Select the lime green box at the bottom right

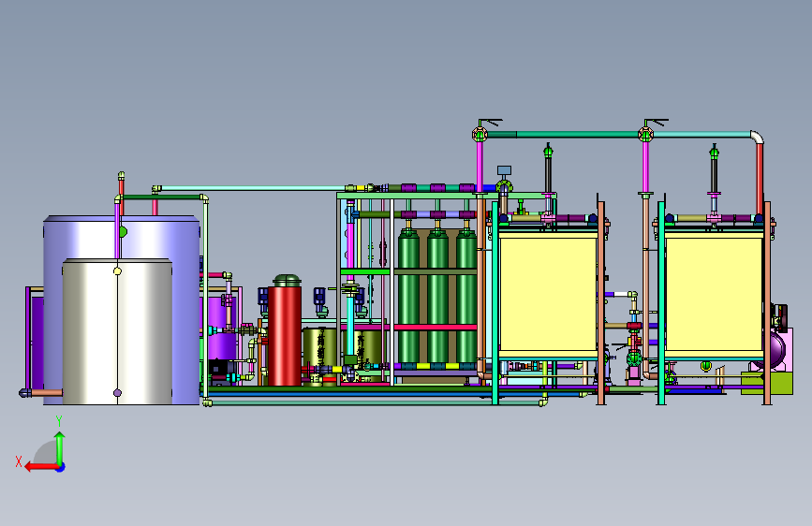pos(766,383)
